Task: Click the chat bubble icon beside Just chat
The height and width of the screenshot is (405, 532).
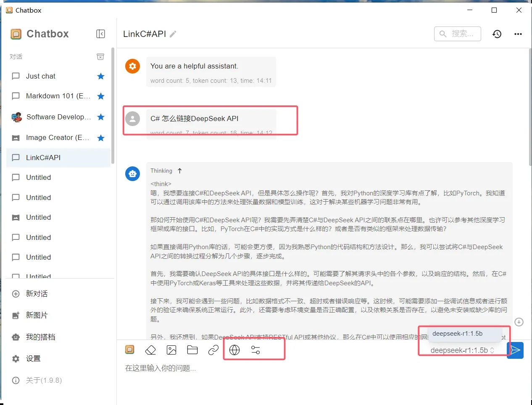Action: [x=16, y=76]
